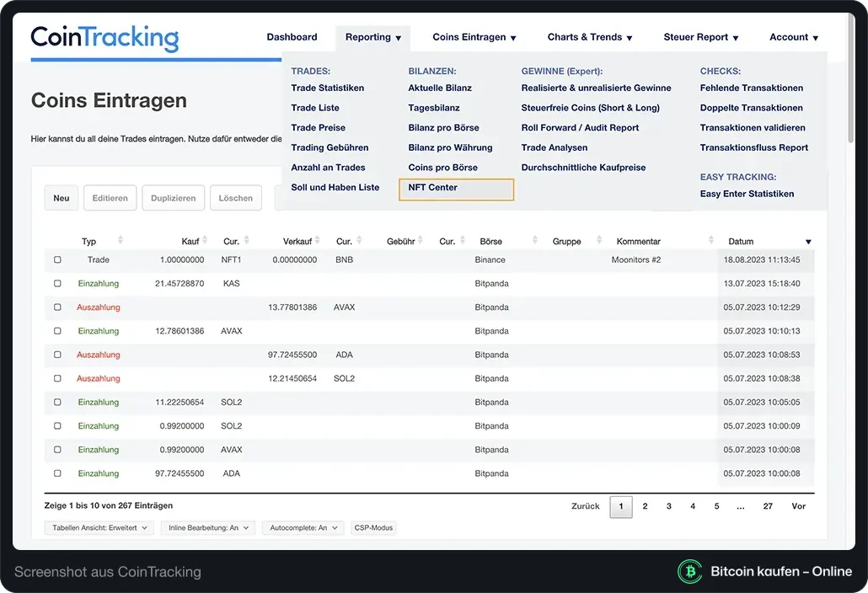
Task: Click the CoinTracking logo
Action: (104, 38)
